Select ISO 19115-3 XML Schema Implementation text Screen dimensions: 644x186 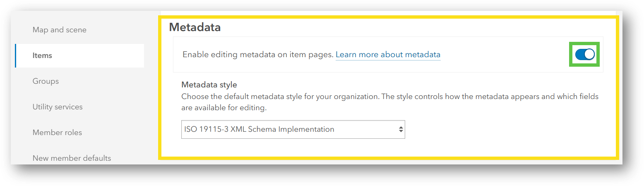(x=259, y=129)
